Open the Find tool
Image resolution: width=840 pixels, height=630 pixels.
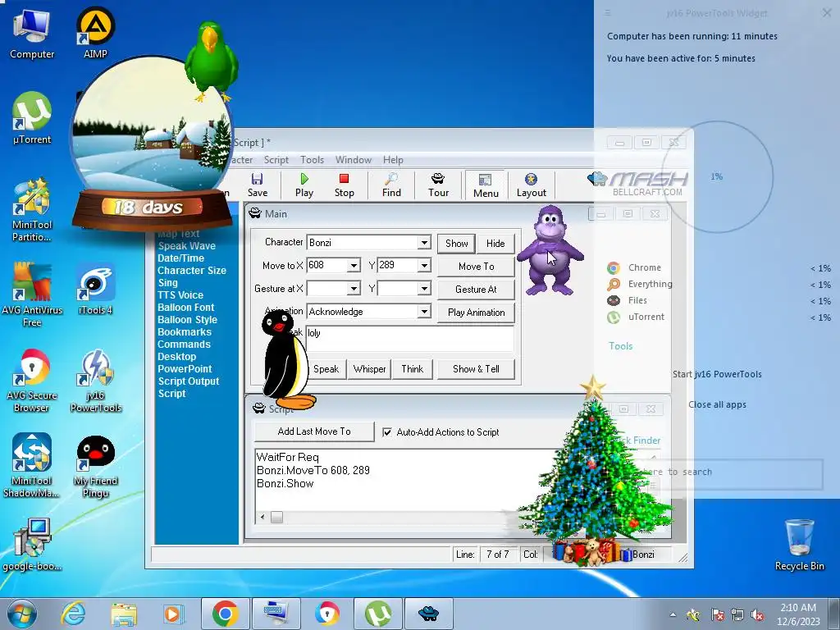point(391,185)
